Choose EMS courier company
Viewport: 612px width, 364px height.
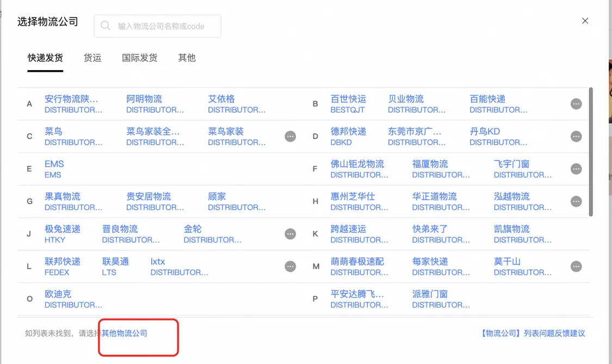click(x=54, y=169)
